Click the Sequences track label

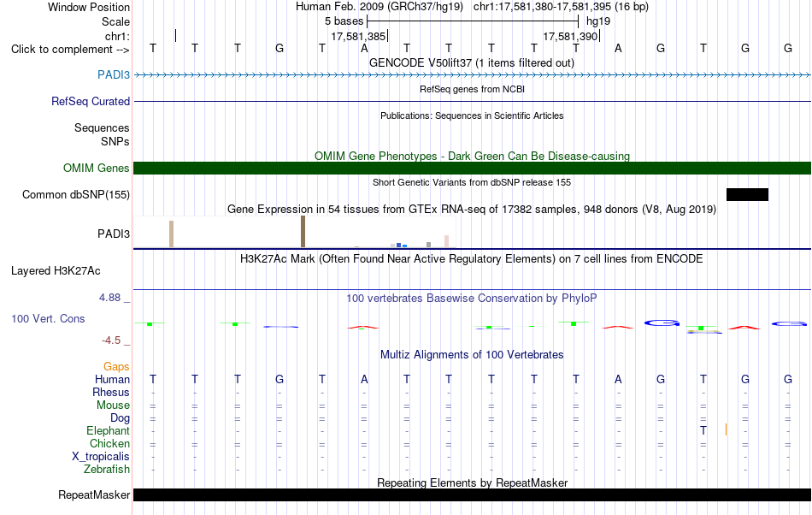point(102,128)
